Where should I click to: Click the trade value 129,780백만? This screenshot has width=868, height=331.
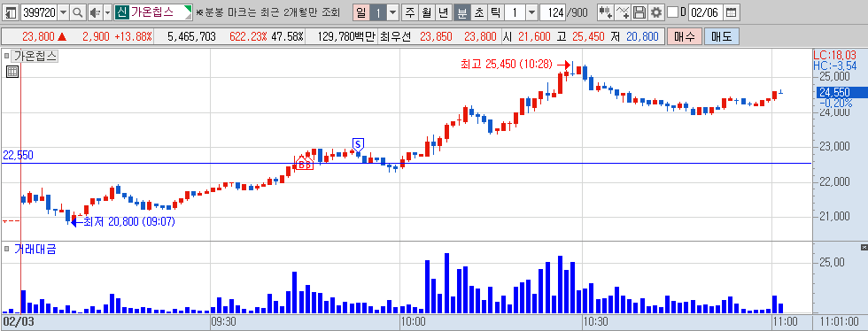(x=347, y=37)
